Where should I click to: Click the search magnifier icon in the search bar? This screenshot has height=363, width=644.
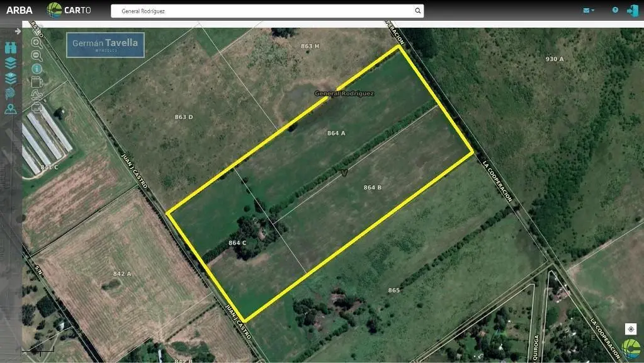[418, 11]
